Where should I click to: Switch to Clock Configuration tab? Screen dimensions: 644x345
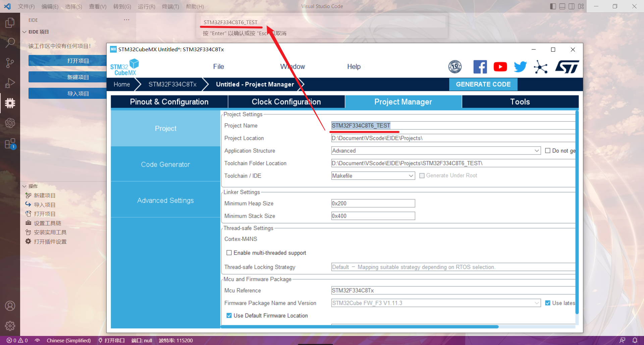(x=286, y=102)
